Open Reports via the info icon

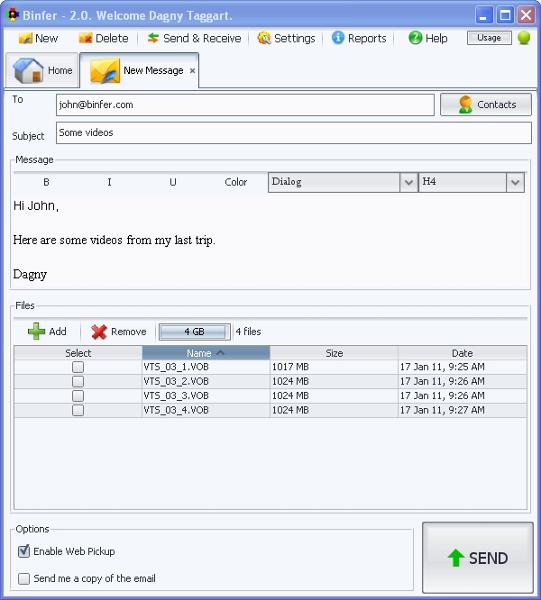(x=338, y=38)
